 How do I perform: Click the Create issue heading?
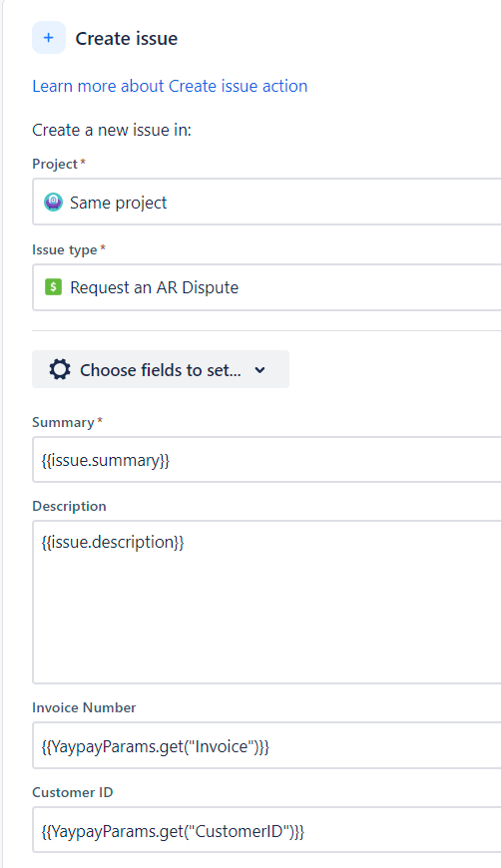click(x=126, y=38)
